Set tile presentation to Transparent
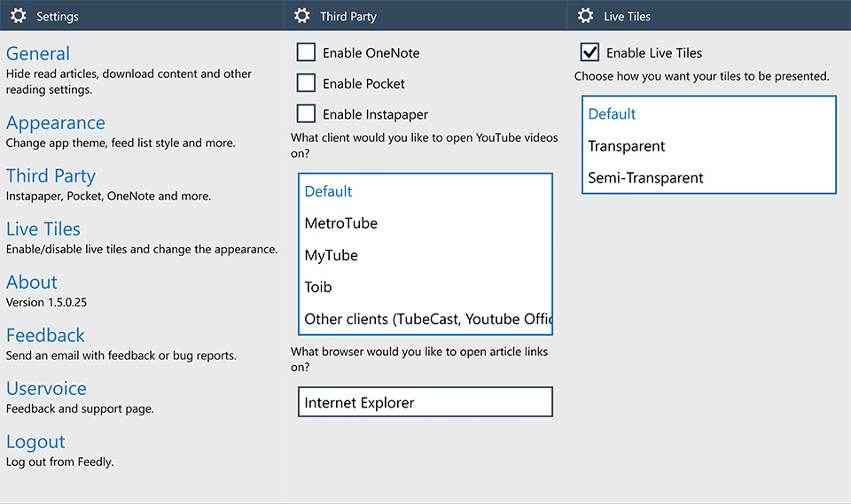 (627, 146)
